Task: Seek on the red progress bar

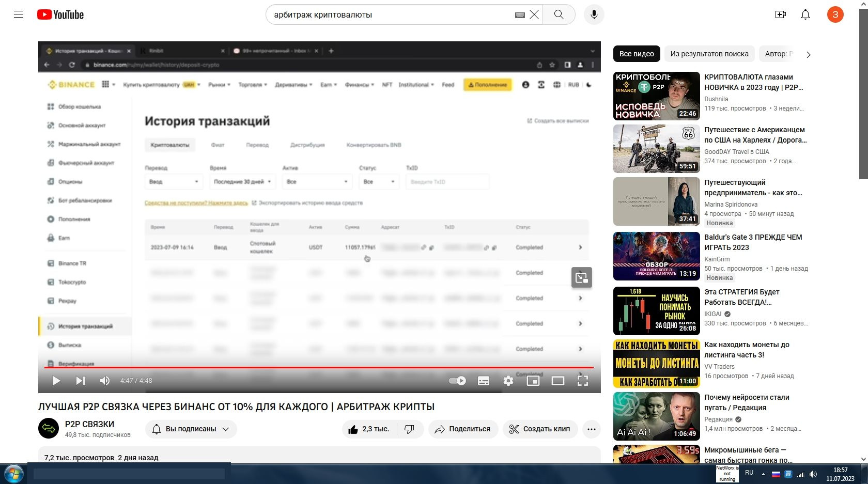Action: click(319, 367)
